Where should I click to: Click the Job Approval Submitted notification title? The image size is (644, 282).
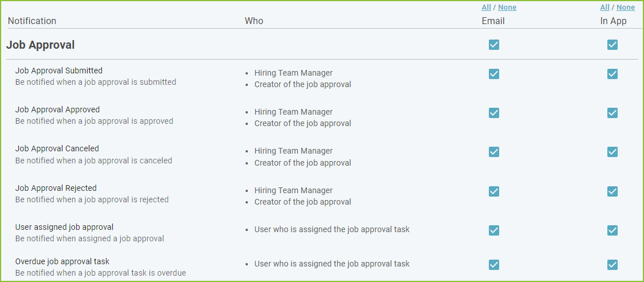59,70
